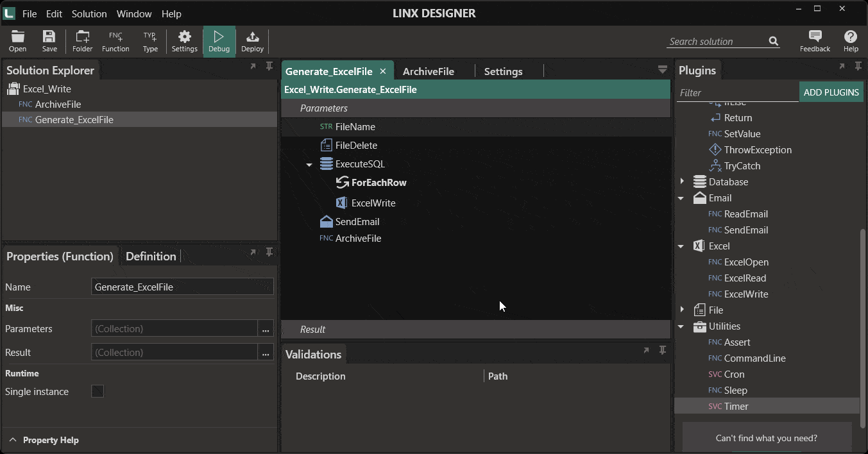868x454 pixels.
Task: Pin the Plugins panel
Action: (x=858, y=66)
